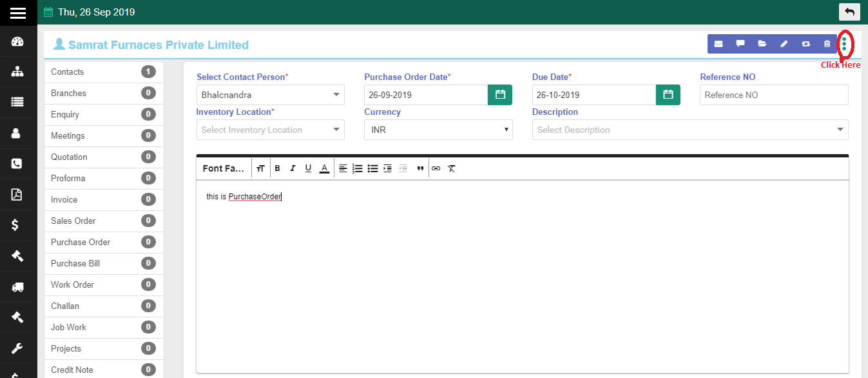
Task: Open Purchase Order Date calendar picker
Action: [500, 95]
